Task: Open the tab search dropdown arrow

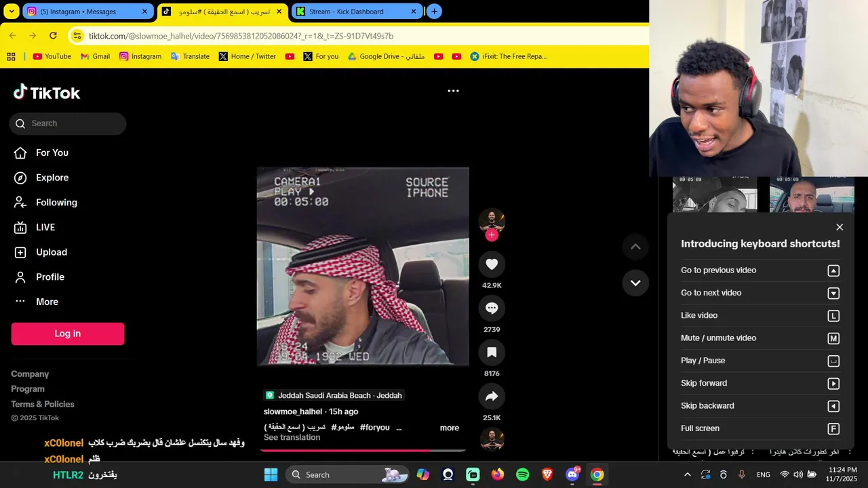Action: tap(10, 12)
